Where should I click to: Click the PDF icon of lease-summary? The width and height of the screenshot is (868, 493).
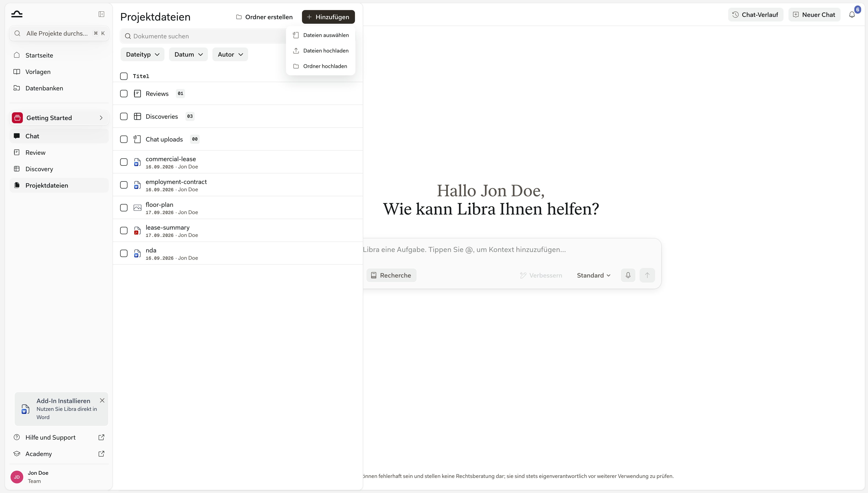(x=137, y=231)
